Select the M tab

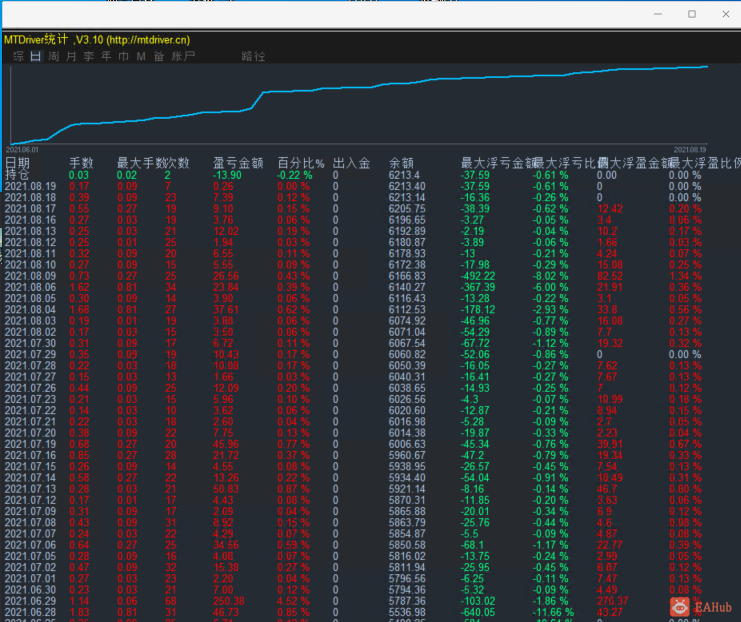coord(141,56)
